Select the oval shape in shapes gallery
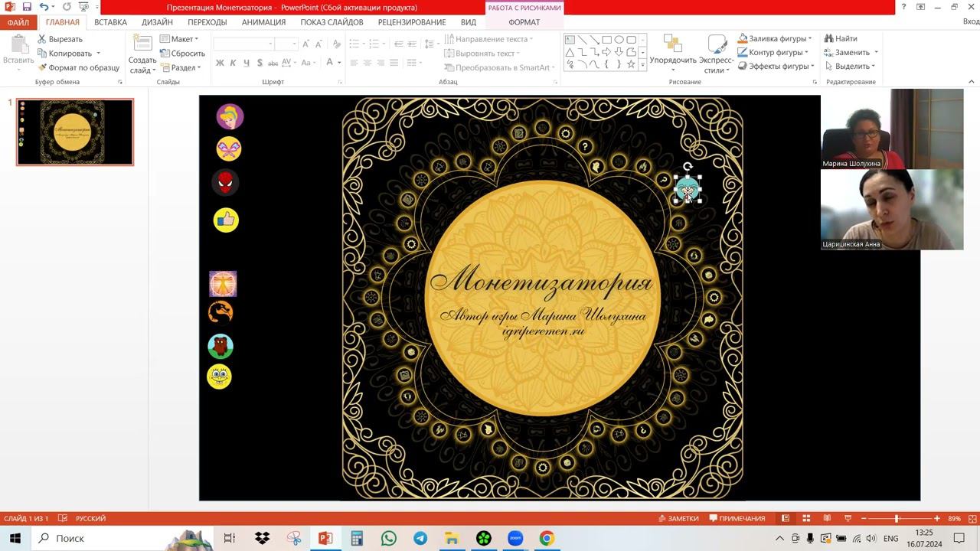Image resolution: width=980 pixels, height=551 pixels. 619,40
